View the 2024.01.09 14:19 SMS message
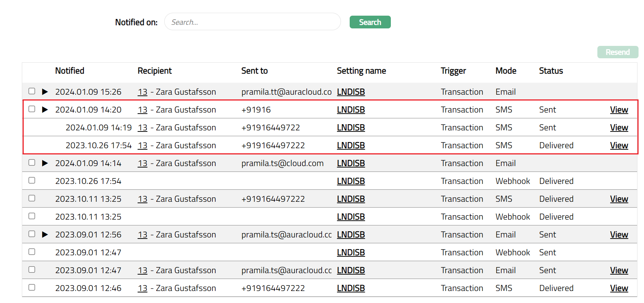The height and width of the screenshot is (303, 644). pos(619,127)
